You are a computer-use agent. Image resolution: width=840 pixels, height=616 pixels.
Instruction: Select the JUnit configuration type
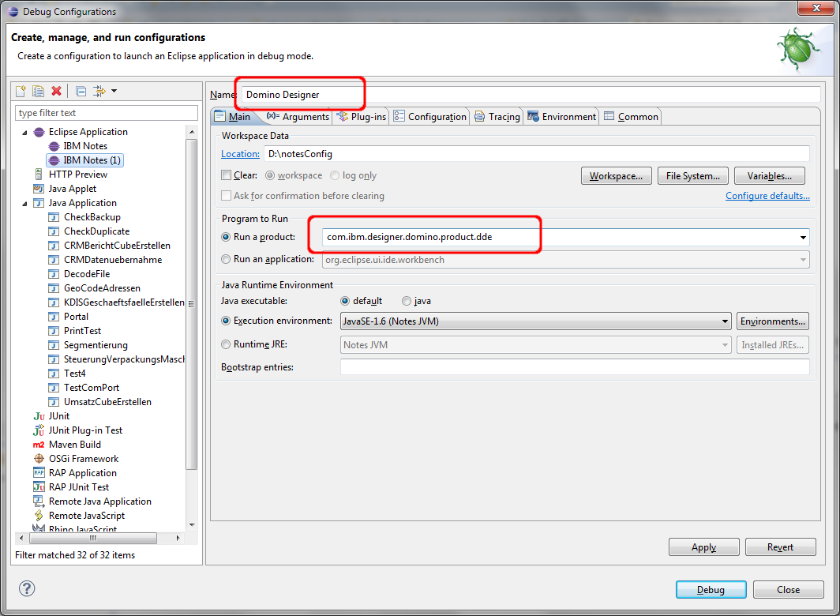click(58, 416)
